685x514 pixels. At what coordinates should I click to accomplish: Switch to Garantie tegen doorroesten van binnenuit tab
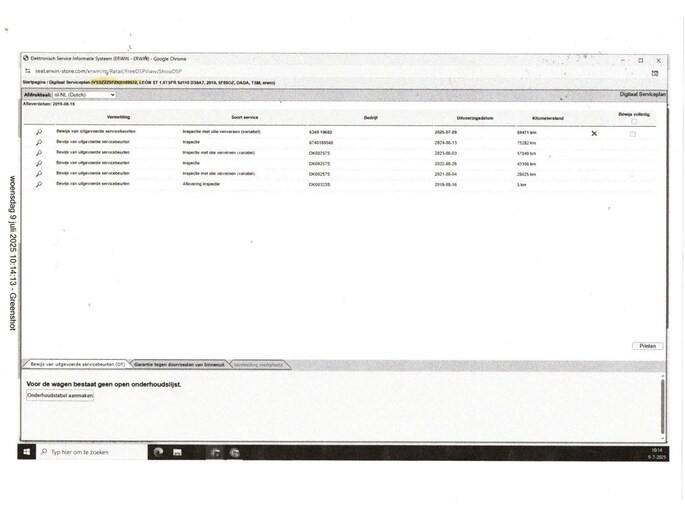click(180, 365)
